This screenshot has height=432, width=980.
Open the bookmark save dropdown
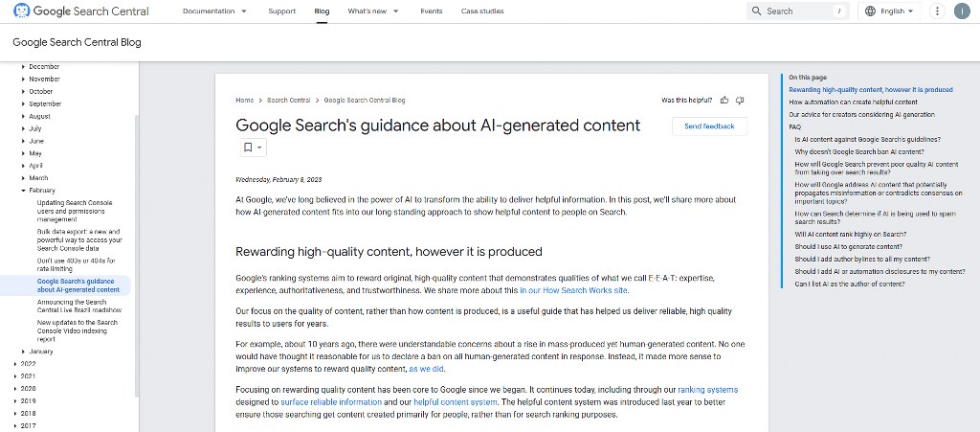(253, 148)
